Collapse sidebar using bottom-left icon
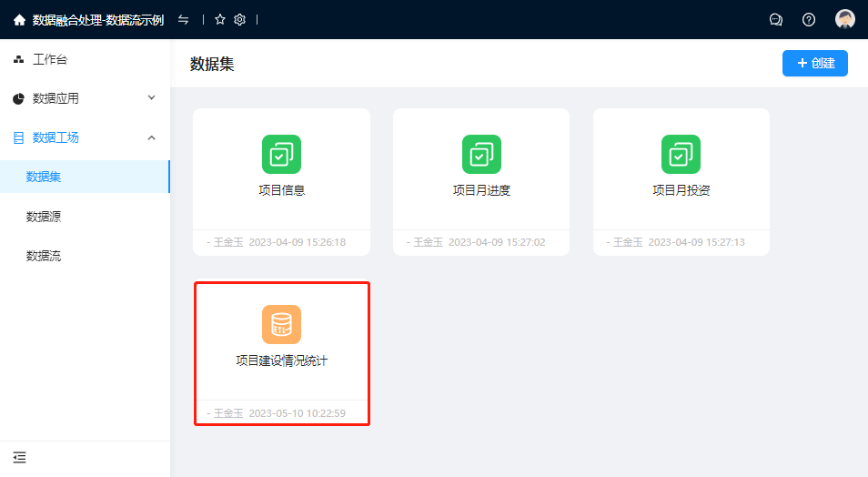This screenshot has width=868, height=477. (19, 457)
